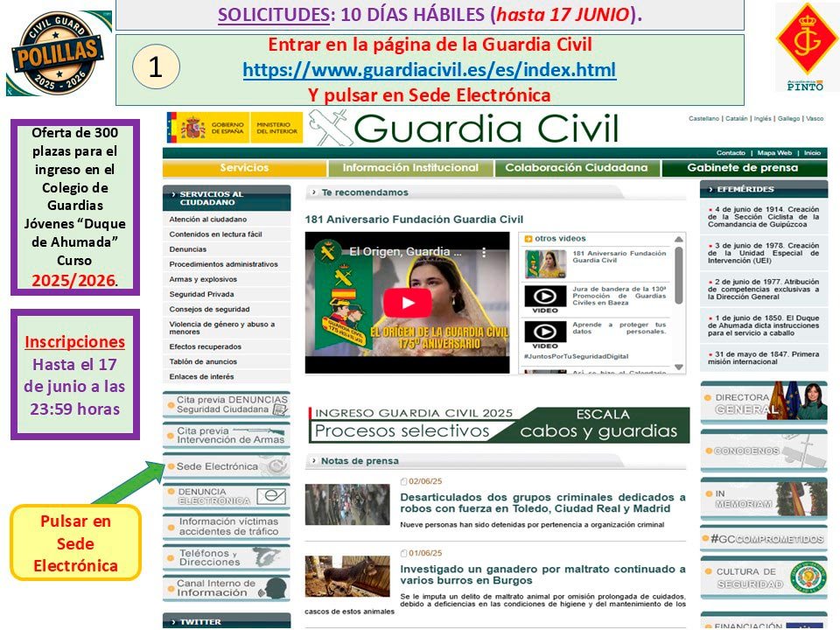Open the Conócenos banner
This screenshot has height=630, width=840.
[x=763, y=451]
